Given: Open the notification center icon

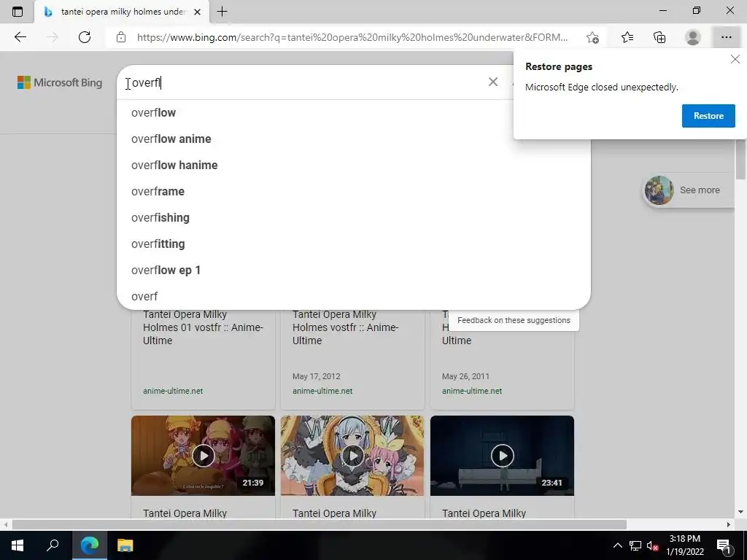Looking at the screenshot, I should pos(724,545).
